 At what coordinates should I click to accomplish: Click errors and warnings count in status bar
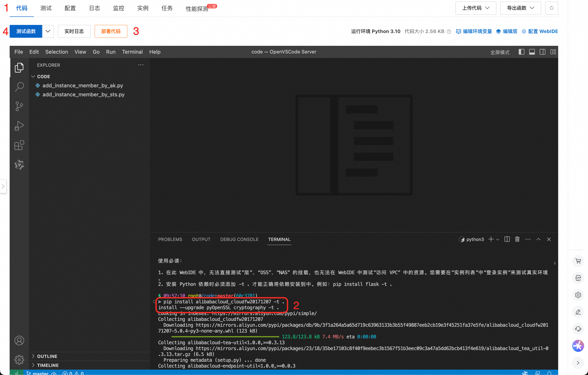click(73, 373)
